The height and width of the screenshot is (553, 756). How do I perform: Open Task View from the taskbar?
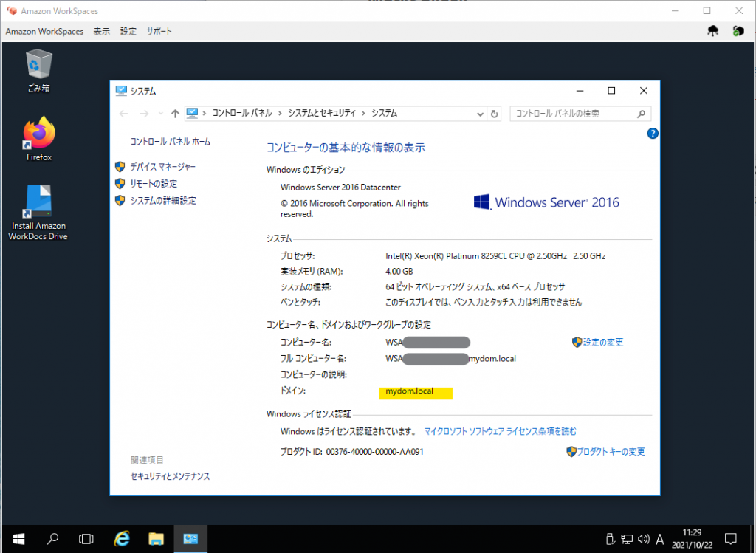(86, 538)
